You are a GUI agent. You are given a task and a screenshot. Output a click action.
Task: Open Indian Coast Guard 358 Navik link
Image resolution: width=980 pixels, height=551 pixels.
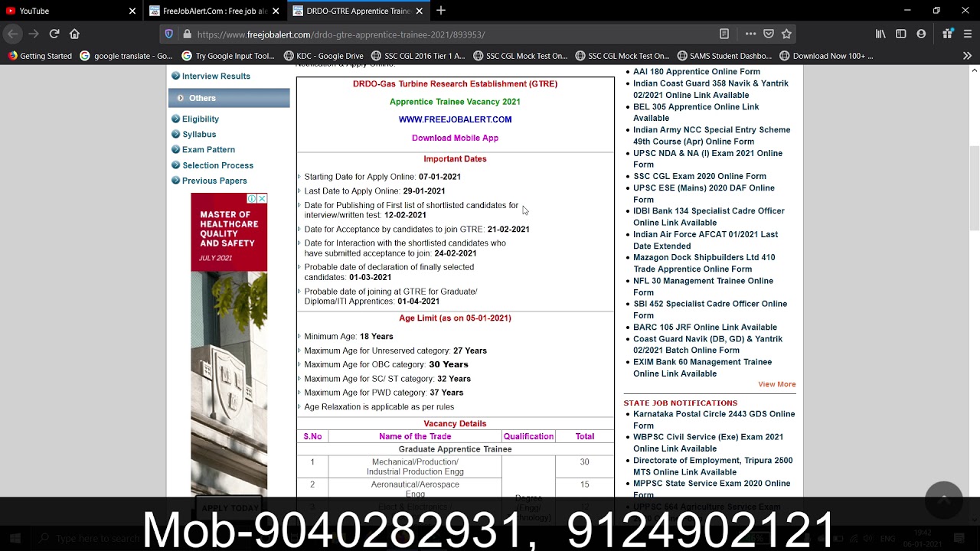pos(710,89)
